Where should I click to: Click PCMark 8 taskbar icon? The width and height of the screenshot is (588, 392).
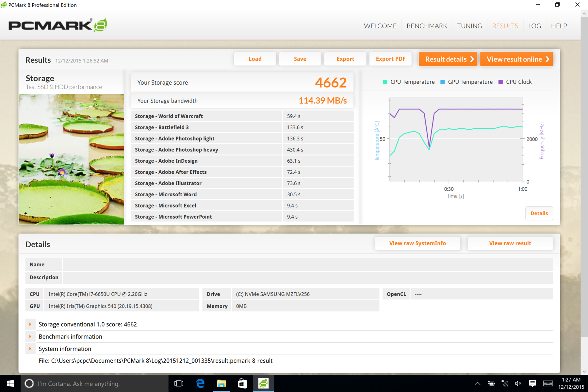tap(263, 383)
